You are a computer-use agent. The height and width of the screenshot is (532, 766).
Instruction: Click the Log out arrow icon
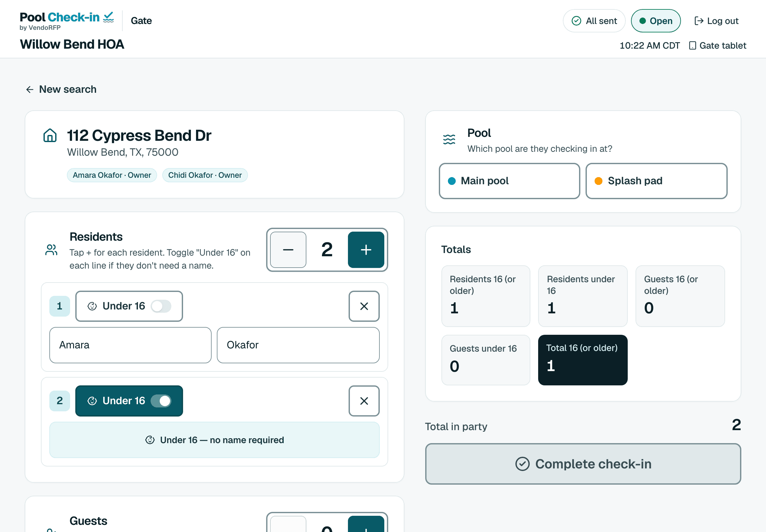698,21
